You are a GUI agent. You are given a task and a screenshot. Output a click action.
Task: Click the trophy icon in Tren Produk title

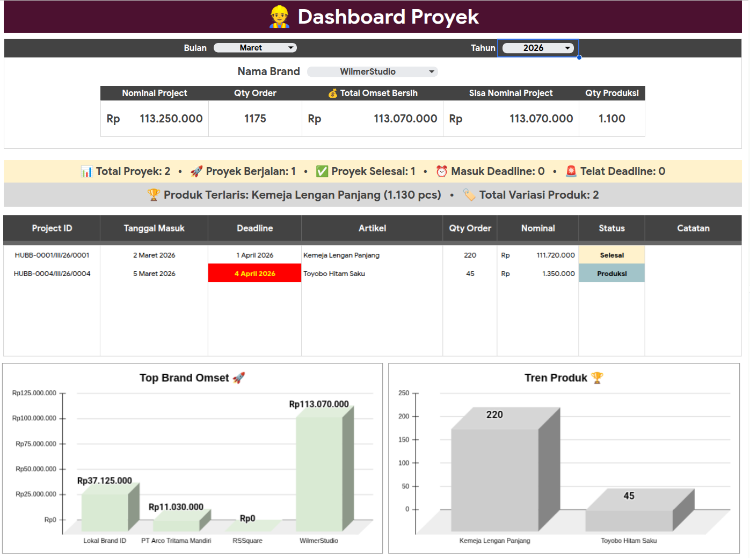pos(597,378)
